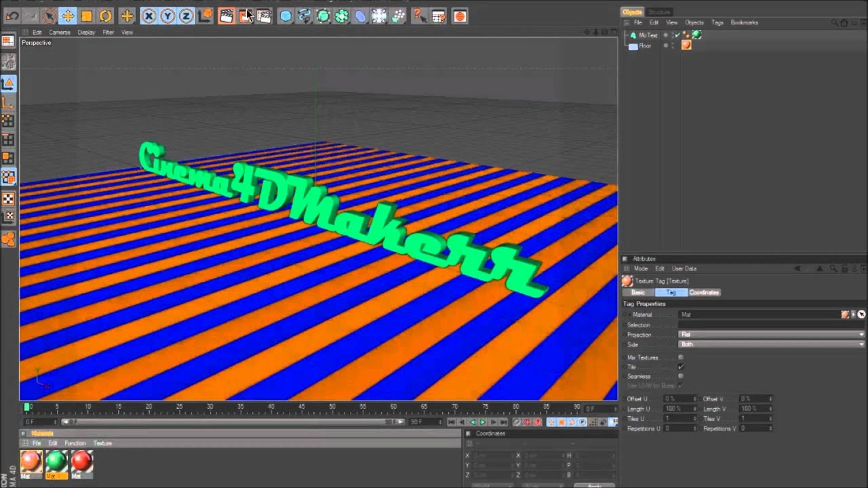Switch to Basic attributes tab
The height and width of the screenshot is (488, 868).
click(x=638, y=292)
